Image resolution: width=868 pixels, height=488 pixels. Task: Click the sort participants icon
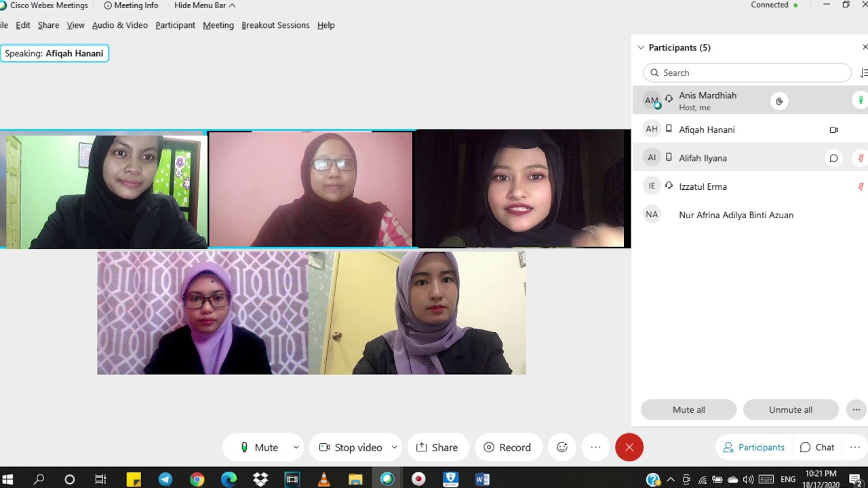pyautogui.click(x=863, y=73)
